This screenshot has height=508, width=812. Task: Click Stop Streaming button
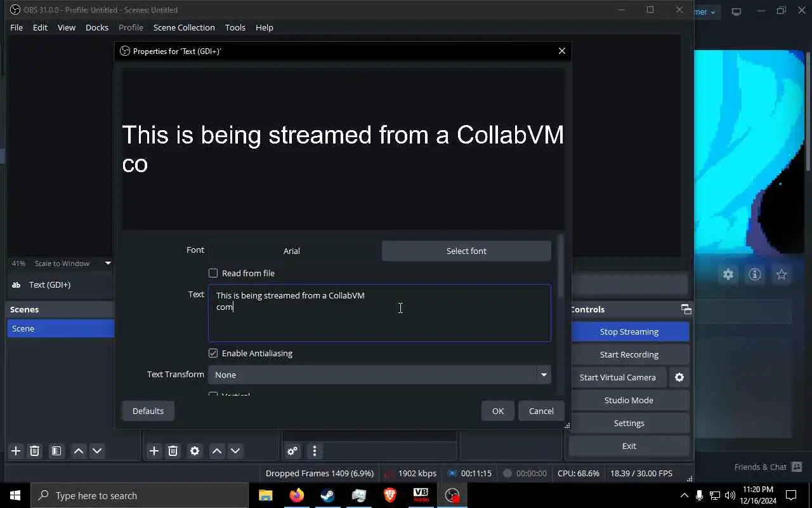coord(629,331)
